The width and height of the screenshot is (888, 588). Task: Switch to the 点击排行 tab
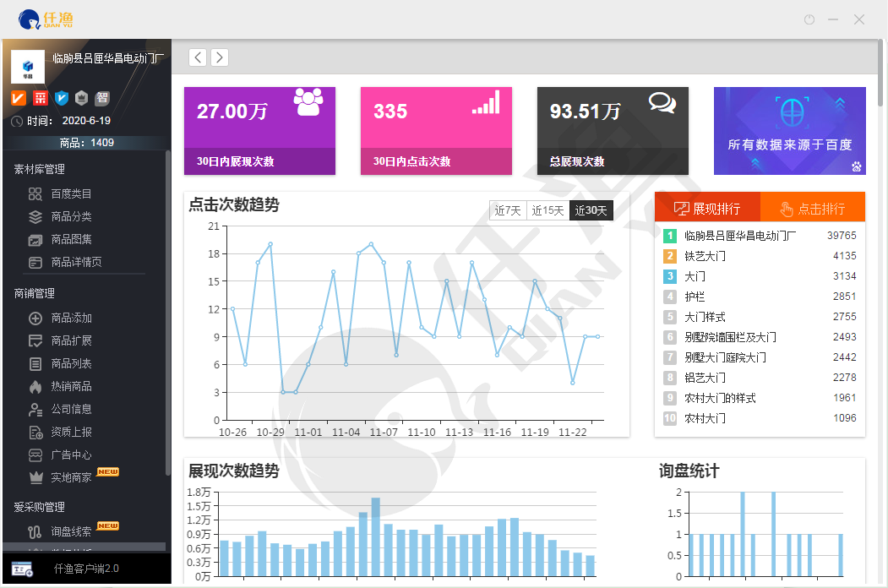812,209
